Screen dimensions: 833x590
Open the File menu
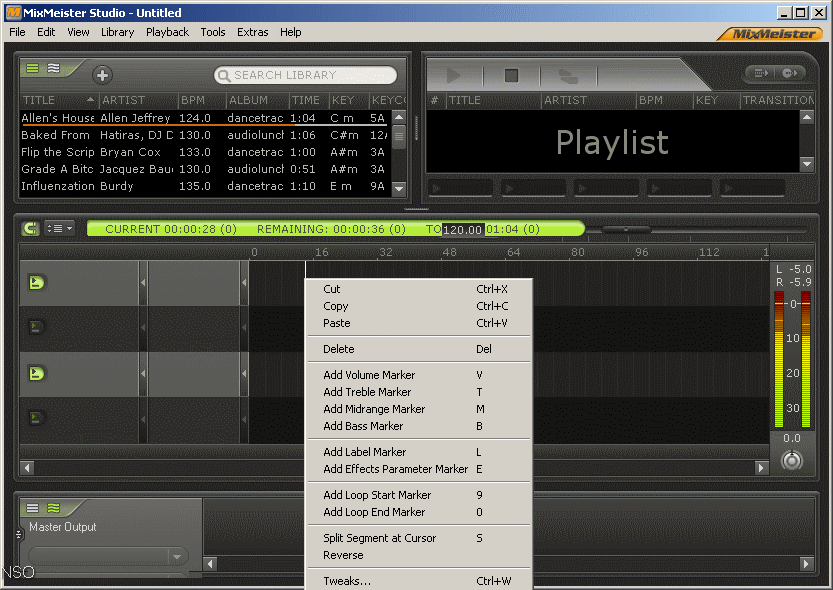pyautogui.click(x=17, y=32)
